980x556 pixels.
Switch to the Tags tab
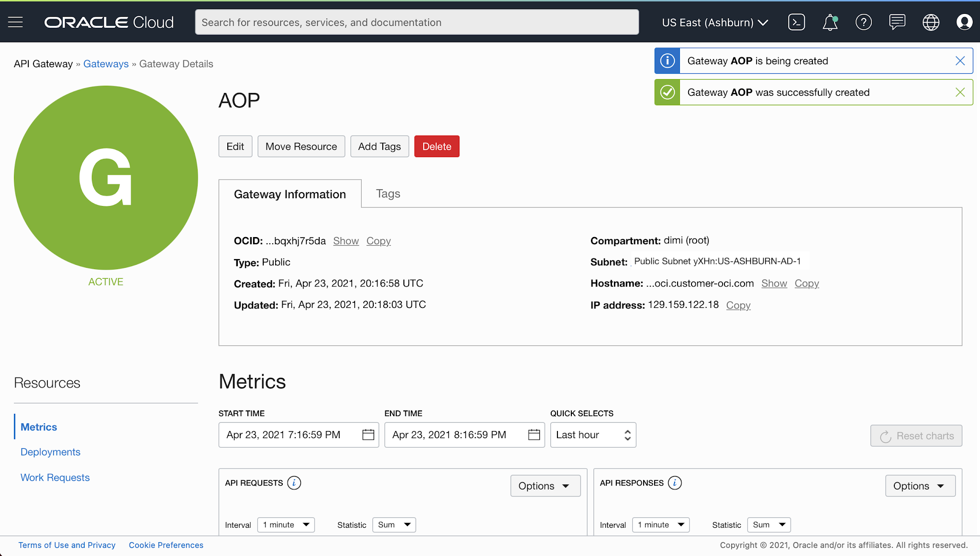pos(388,193)
